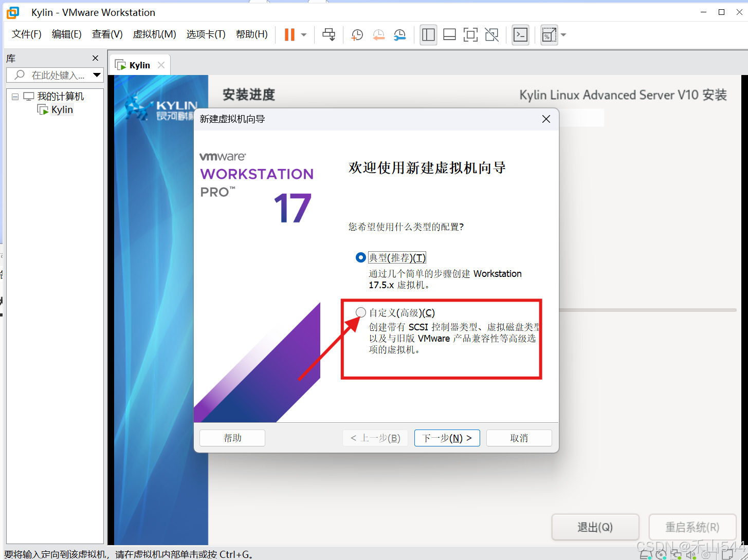This screenshot has height=560, width=748.
Task: Open the 选项卡(T) menu
Action: click(206, 34)
